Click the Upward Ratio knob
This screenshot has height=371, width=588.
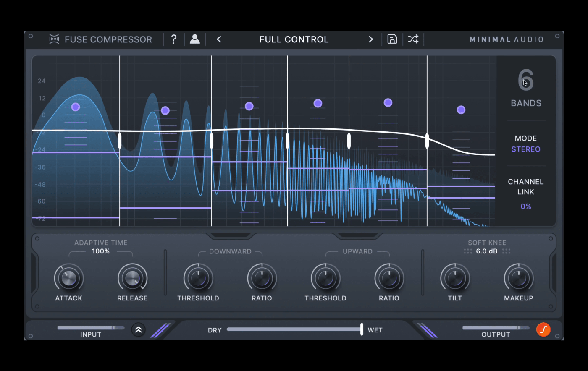pos(389,278)
